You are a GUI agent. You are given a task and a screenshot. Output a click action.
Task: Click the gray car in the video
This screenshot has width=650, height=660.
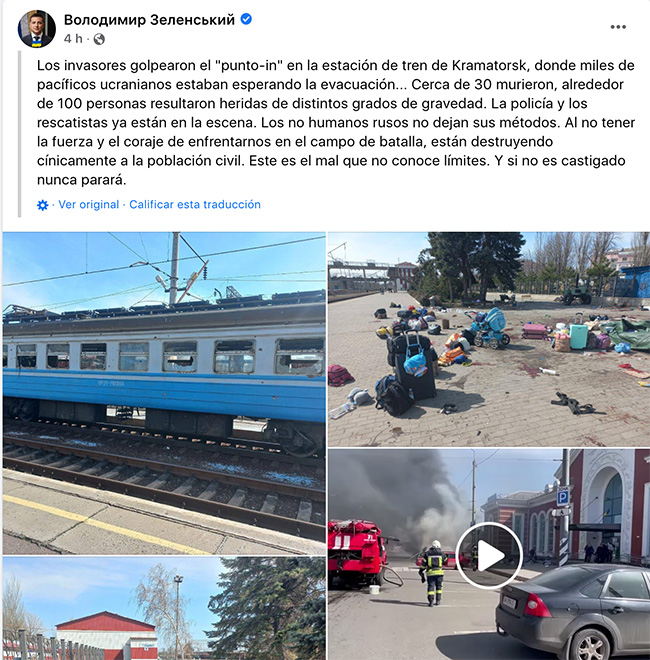pos(573,611)
